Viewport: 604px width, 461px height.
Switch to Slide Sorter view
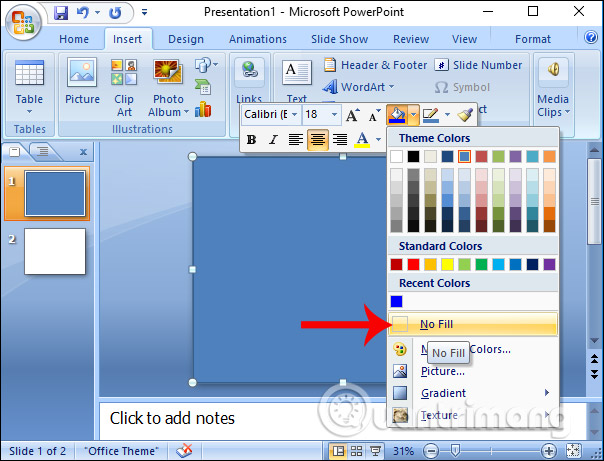(357, 451)
